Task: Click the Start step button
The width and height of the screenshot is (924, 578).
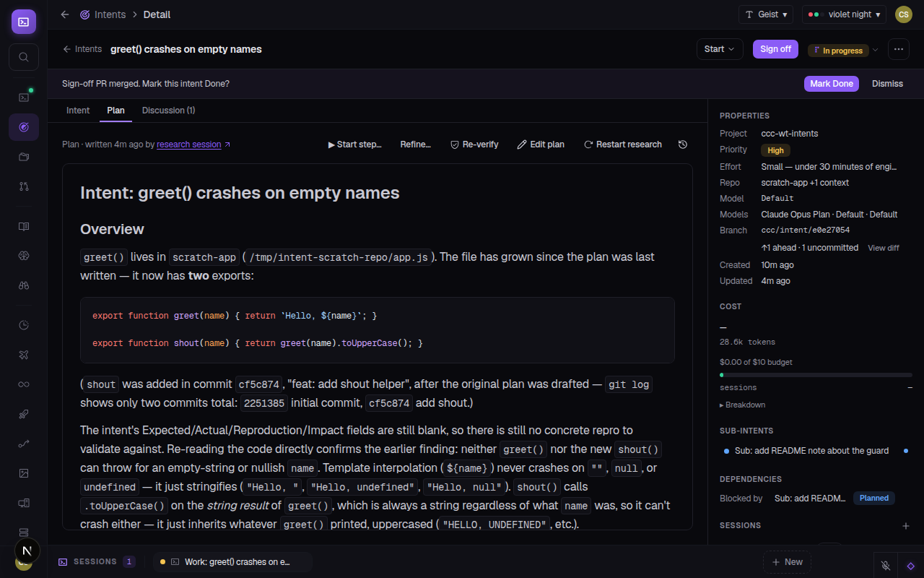Action: click(354, 144)
